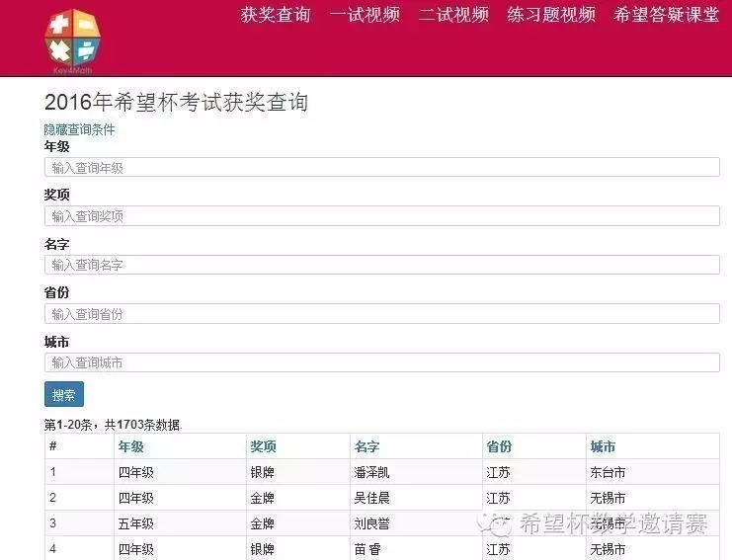This screenshot has width=732, height=560.
Task: Open the 希望答疑课堂 menu item
Action: (x=666, y=15)
